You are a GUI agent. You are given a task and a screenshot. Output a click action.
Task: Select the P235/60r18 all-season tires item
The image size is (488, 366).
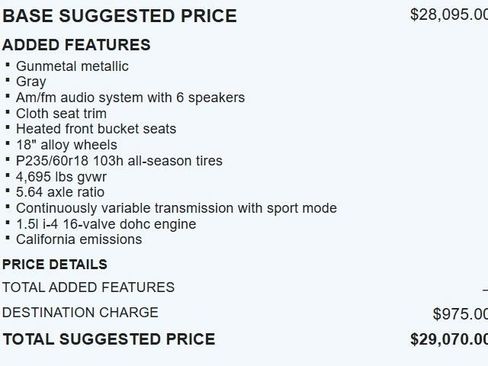(119, 161)
